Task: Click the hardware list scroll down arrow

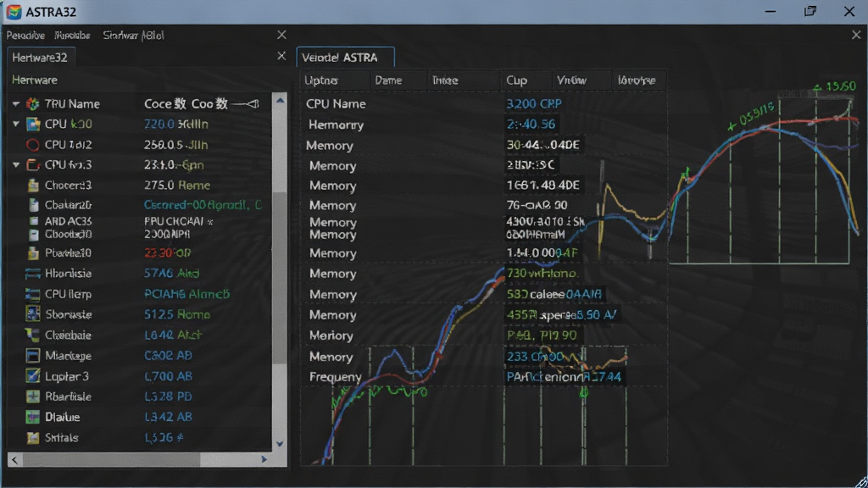Action: click(x=280, y=444)
